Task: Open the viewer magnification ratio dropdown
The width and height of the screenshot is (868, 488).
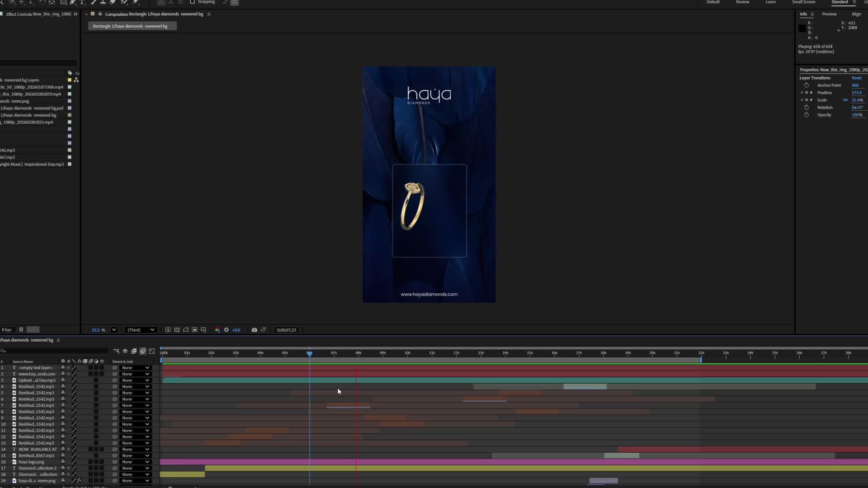Action: [x=114, y=330]
